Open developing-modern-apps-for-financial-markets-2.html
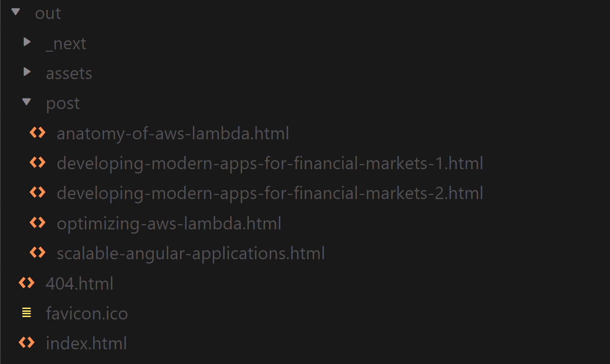Screen dimensions: 610x364 [270, 193]
